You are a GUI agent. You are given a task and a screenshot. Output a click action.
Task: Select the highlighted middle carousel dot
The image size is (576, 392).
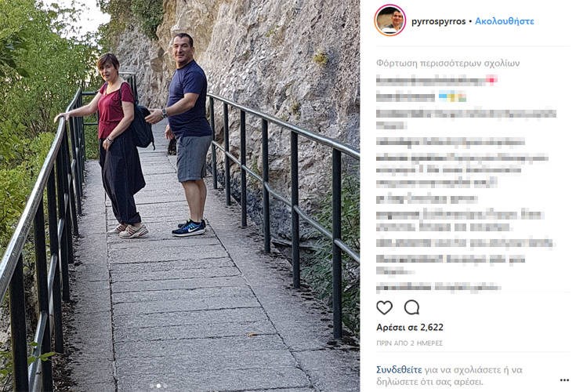[x=158, y=386]
